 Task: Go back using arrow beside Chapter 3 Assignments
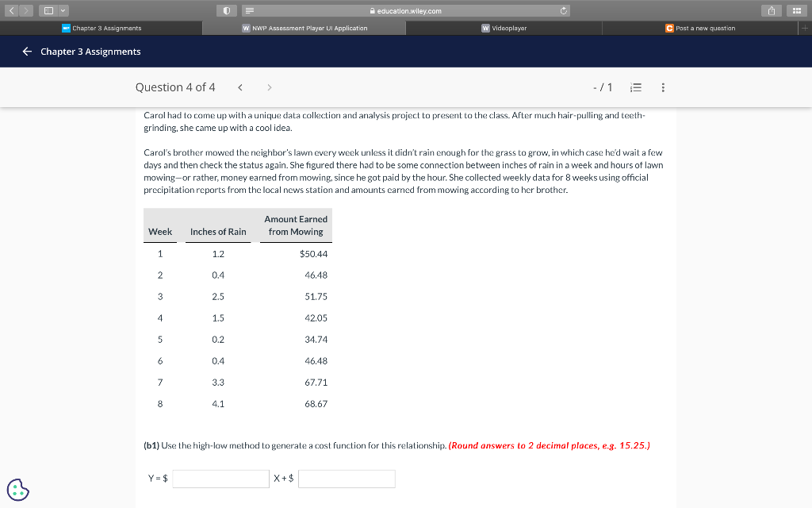pos(27,52)
